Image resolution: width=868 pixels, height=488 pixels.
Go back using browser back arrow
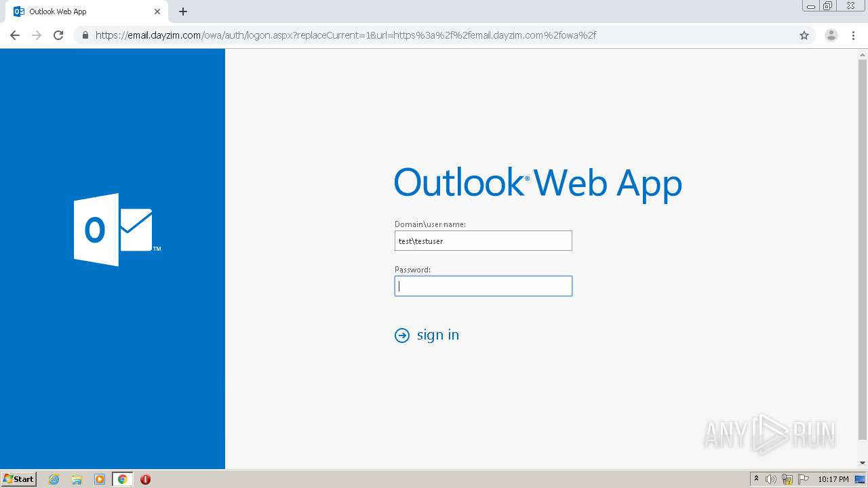pyautogui.click(x=15, y=35)
